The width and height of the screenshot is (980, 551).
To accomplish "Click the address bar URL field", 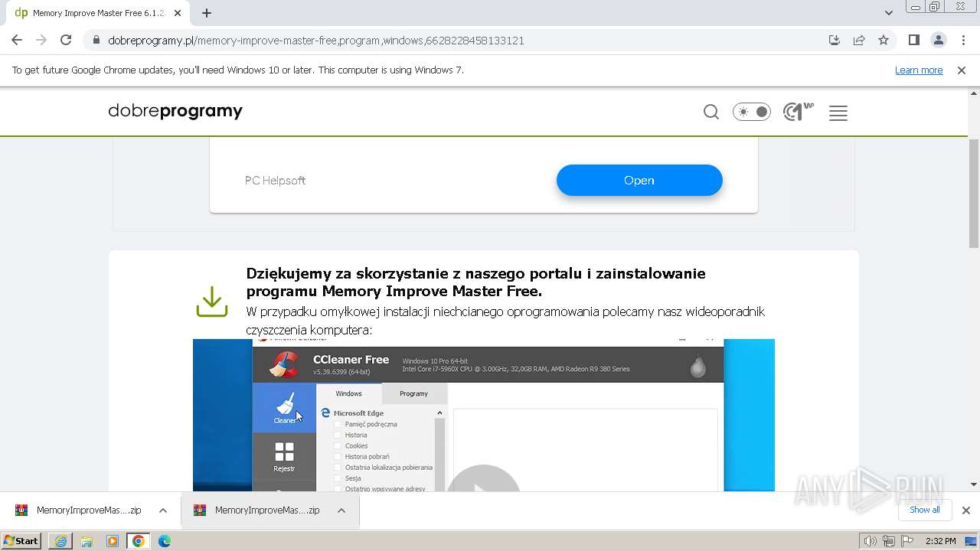I will tap(315, 41).
